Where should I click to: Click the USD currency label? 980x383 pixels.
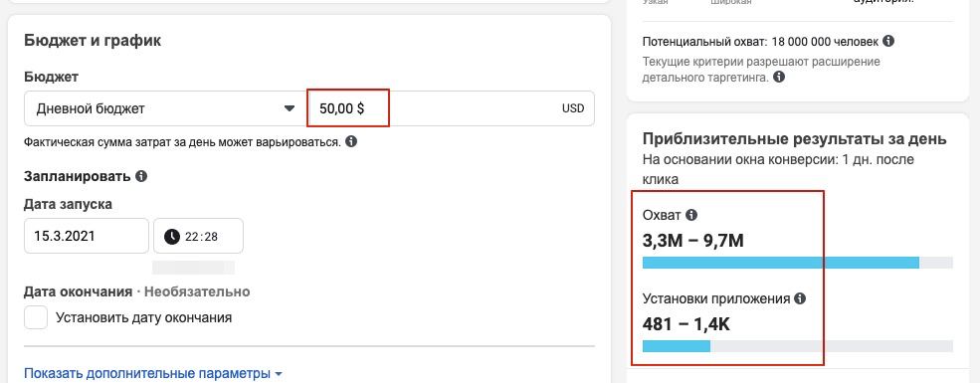(x=573, y=108)
